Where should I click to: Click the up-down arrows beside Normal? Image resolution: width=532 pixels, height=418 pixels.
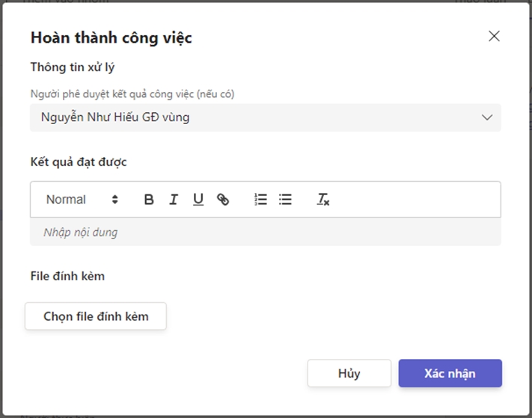(x=115, y=200)
